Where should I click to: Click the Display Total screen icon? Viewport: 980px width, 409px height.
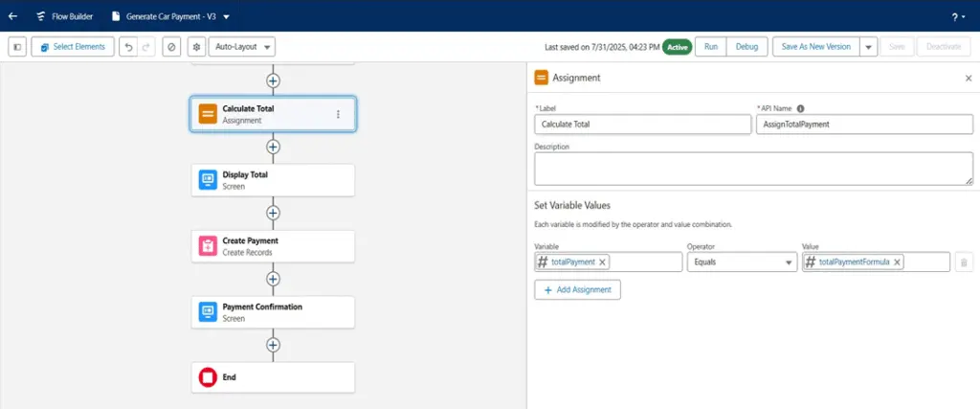coord(208,180)
